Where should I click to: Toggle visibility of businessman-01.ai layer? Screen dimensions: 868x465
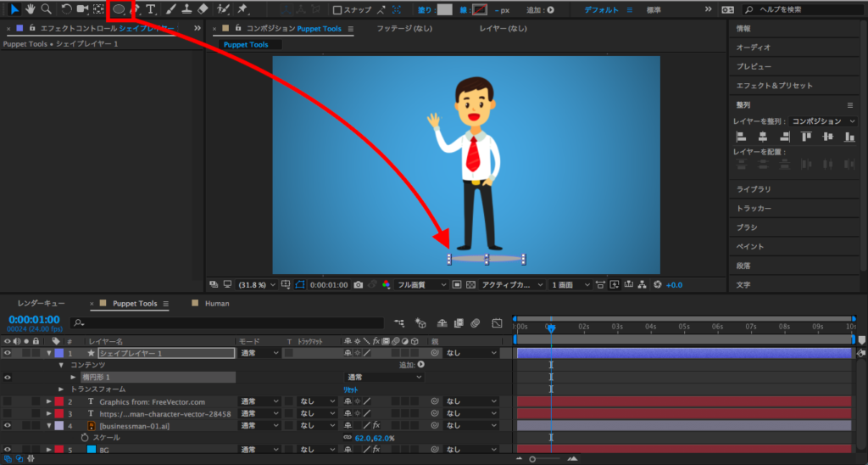8,425
